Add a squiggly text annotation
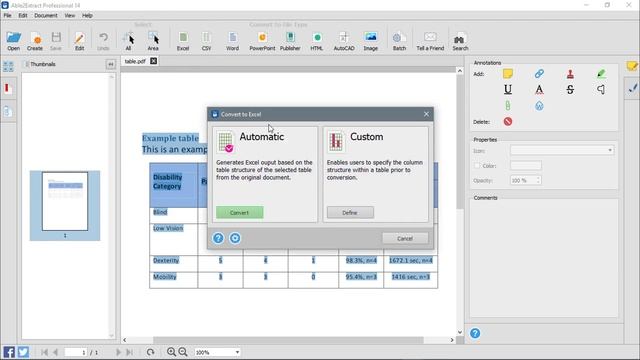 click(539, 89)
